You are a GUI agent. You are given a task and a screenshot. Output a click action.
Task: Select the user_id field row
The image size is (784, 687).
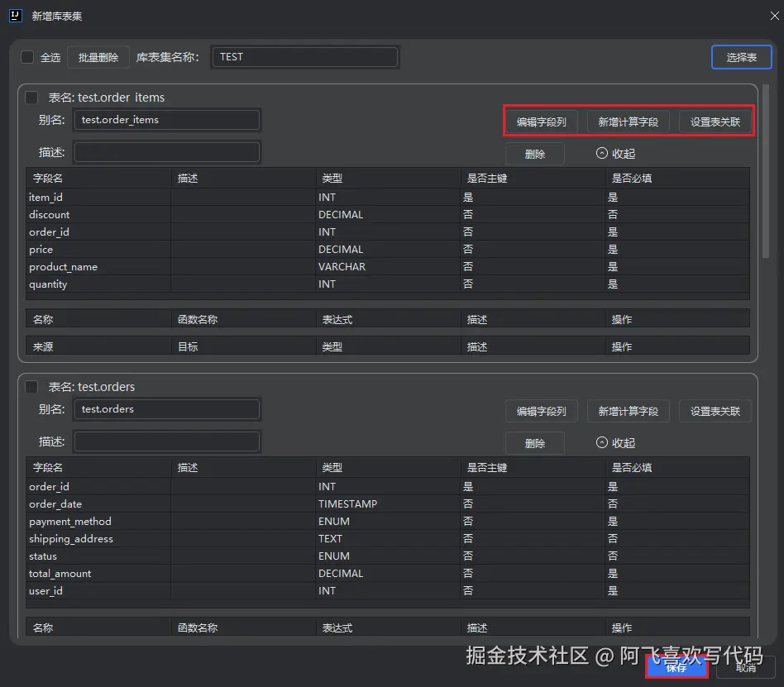coord(388,591)
